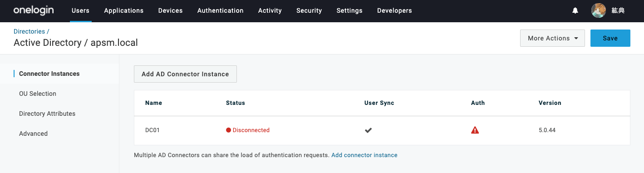Open the Developers menu
Image resolution: width=644 pixels, height=173 pixels.
394,10
